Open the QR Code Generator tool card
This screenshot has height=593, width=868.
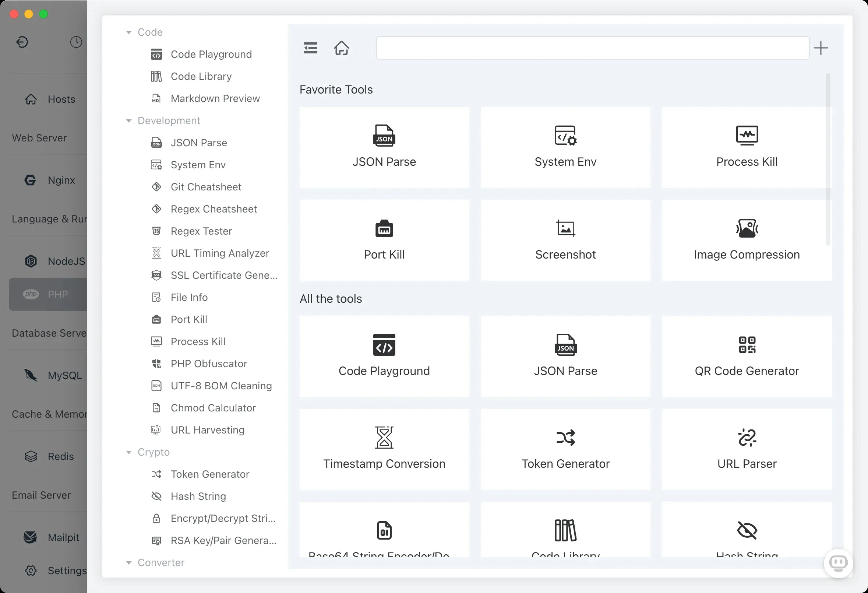point(747,357)
